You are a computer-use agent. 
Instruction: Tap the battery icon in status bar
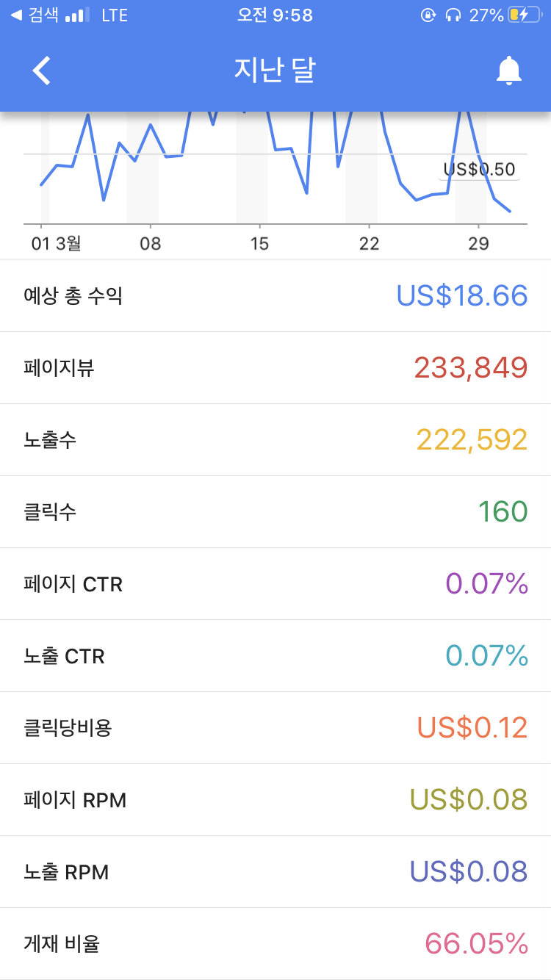525,15
